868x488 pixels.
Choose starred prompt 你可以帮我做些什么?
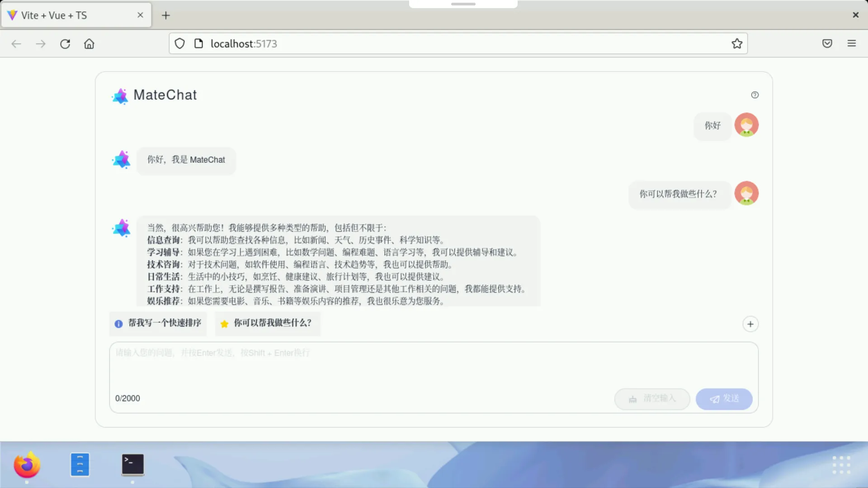[x=267, y=324]
